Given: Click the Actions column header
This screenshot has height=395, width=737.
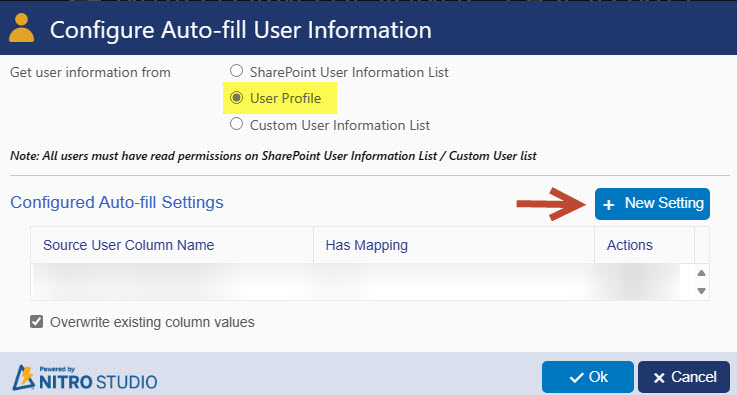Looking at the screenshot, I should click(x=629, y=245).
